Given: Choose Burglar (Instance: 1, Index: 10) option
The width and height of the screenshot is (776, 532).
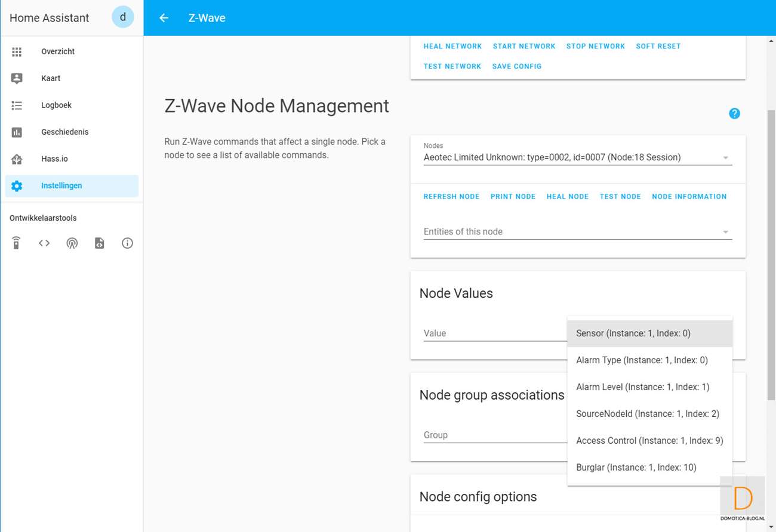Looking at the screenshot, I should pyautogui.click(x=636, y=468).
